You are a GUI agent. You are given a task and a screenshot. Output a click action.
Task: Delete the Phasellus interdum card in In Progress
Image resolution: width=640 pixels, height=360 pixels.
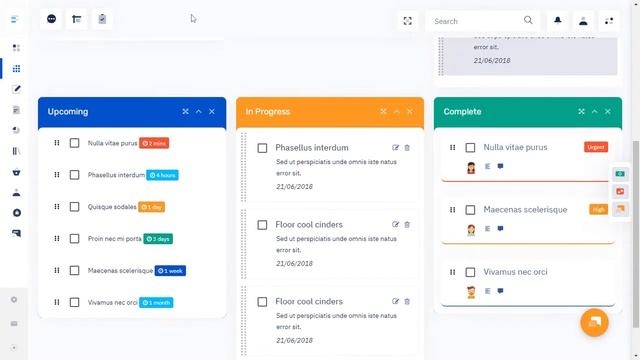(x=407, y=148)
